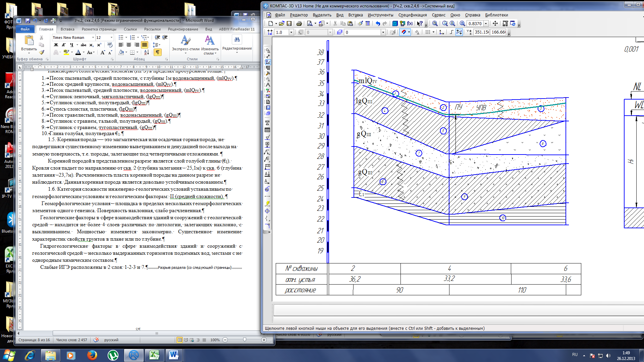Switch to the Рецензирование tab in Word
Screen dimensions: 644x362
pyautogui.click(x=183, y=29)
